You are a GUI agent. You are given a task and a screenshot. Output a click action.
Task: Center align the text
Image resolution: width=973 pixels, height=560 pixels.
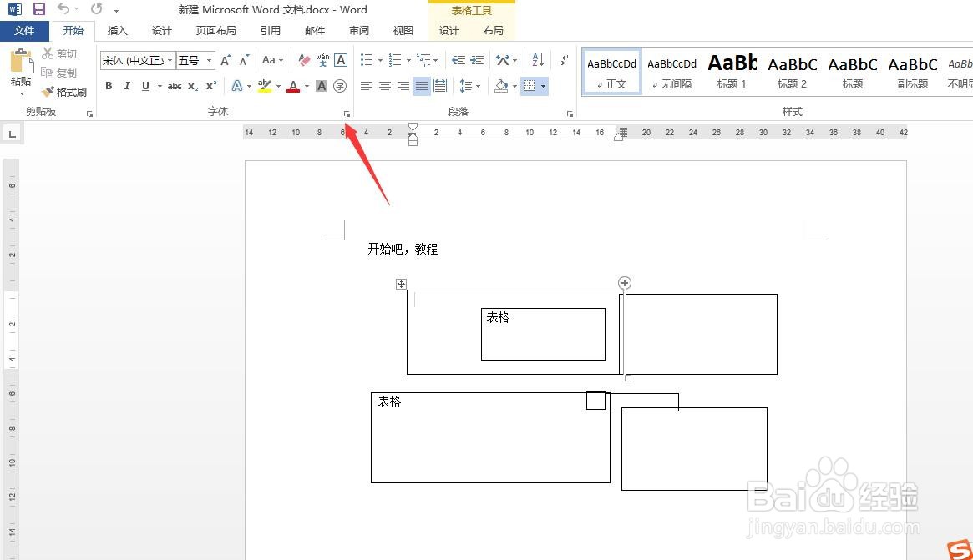coord(385,86)
